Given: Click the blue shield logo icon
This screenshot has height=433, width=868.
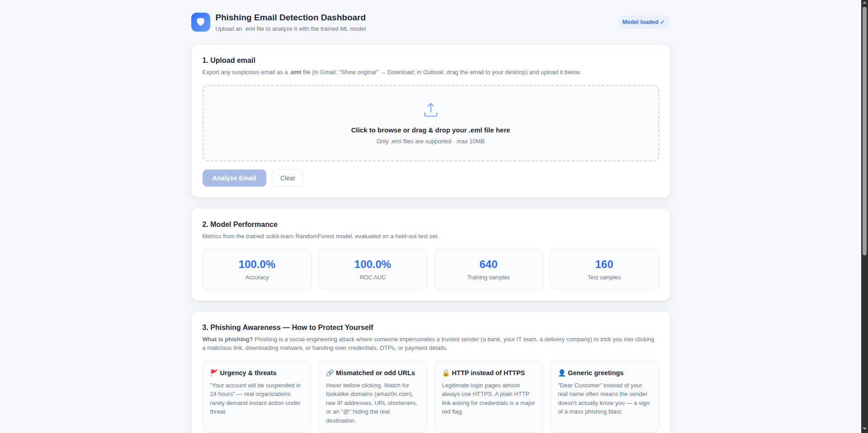Looking at the screenshot, I should (x=200, y=22).
